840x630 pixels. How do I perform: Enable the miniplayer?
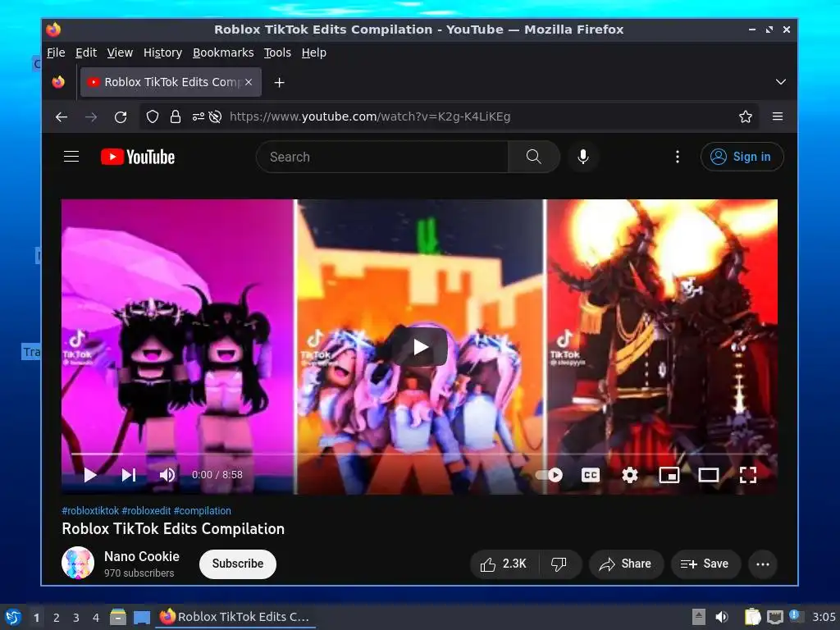coord(669,475)
